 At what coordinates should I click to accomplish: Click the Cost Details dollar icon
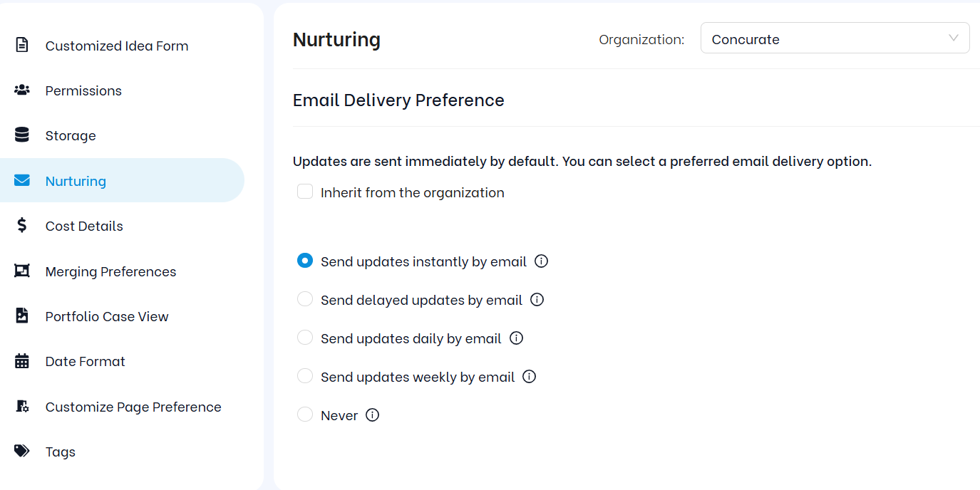pyautogui.click(x=22, y=226)
